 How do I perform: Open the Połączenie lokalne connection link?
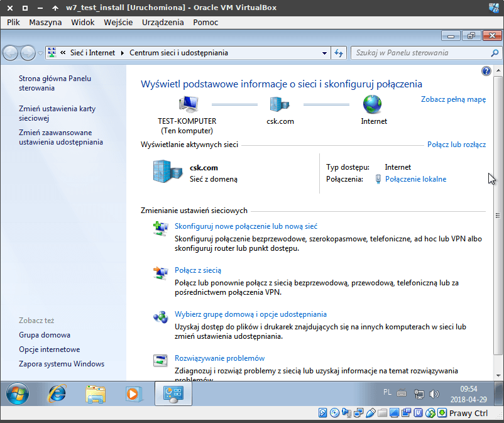[x=415, y=179]
